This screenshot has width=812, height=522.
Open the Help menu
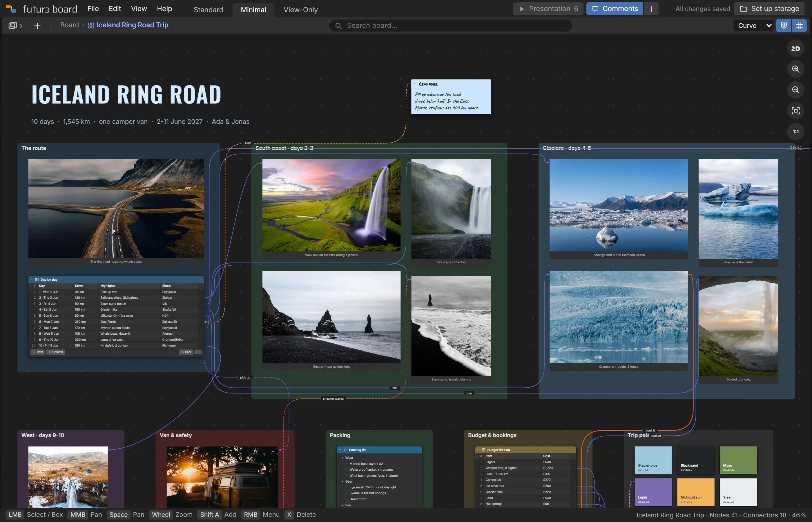click(x=164, y=8)
